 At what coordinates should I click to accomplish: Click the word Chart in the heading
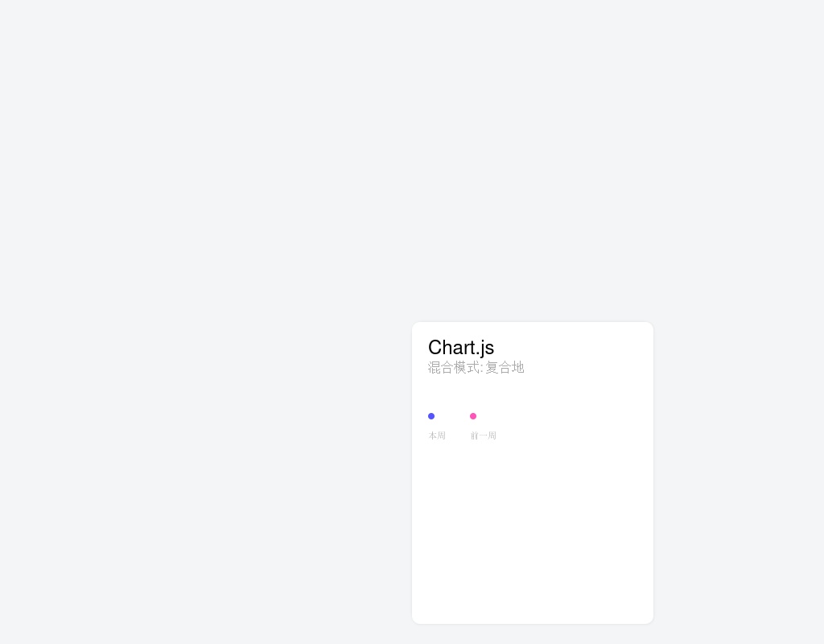pyautogui.click(x=451, y=347)
